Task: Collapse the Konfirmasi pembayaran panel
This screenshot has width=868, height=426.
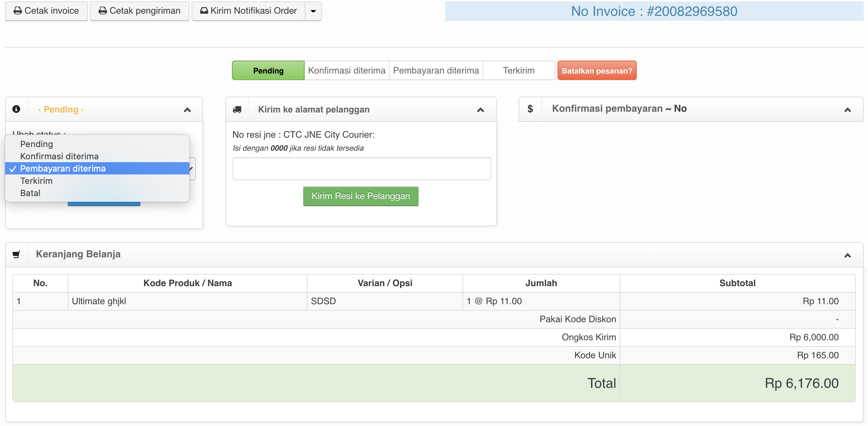Action: pos(847,110)
